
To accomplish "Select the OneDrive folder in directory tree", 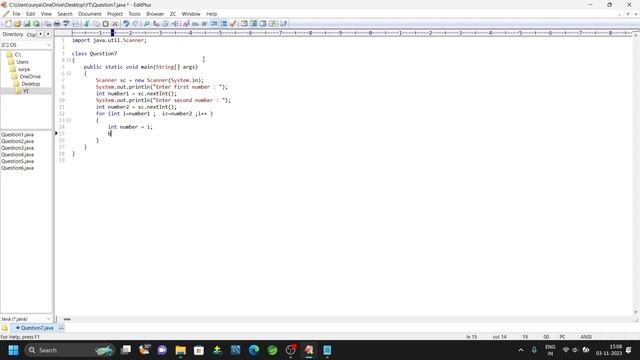I will (30, 77).
